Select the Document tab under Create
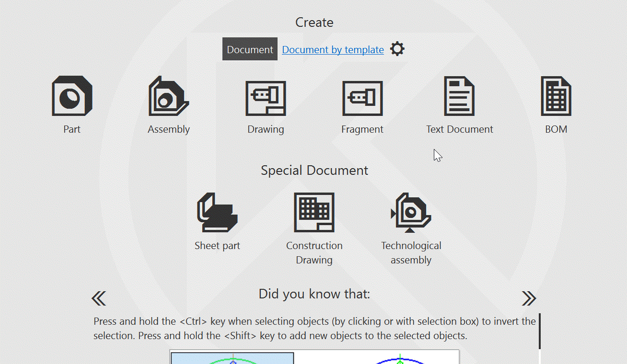The height and width of the screenshot is (364, 627). (250, 49)
